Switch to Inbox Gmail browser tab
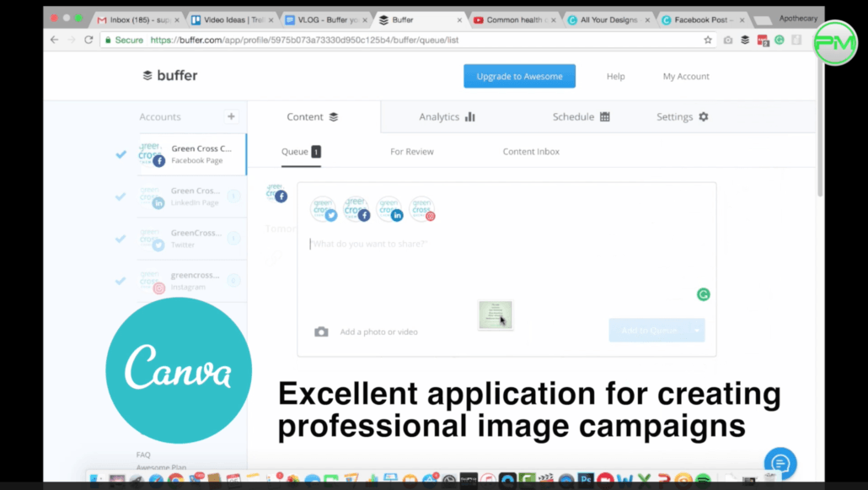The width and height of the screenshot is (868, 490). pyautogui.click(x=138, y=20)
